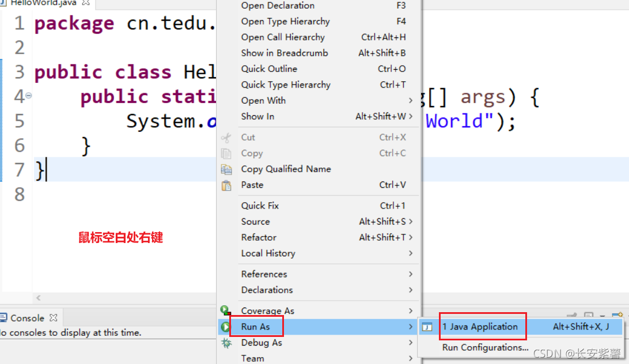Image resolution: width=629 pixels, height=364 pixels.
Task: Close the HelloWorld.java editor tab
Action: pyautogui.click(x=85, y=2)
